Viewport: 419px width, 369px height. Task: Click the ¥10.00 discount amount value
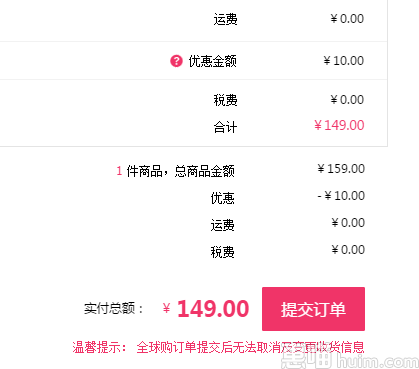(x=344, y=61)
